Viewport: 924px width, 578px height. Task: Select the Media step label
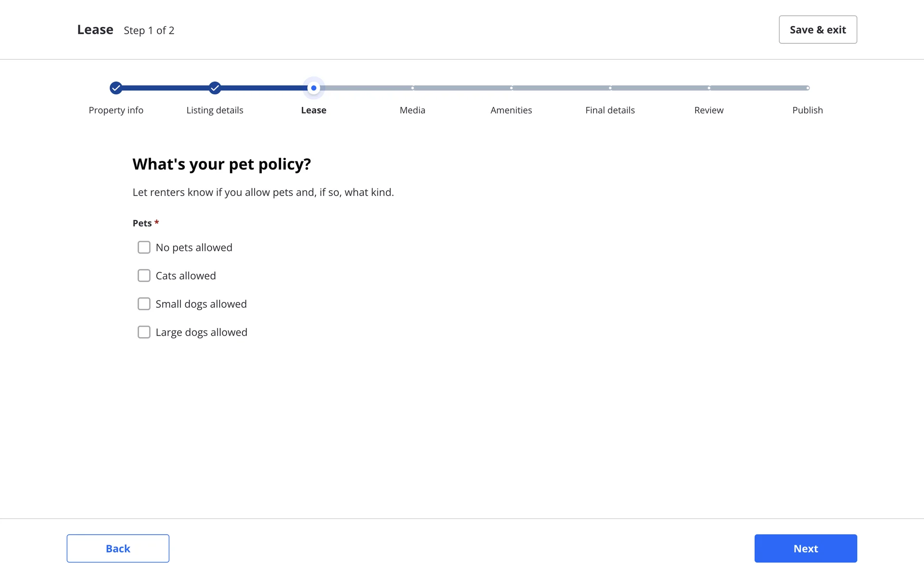pyautogui.click(x=412, y=110)
